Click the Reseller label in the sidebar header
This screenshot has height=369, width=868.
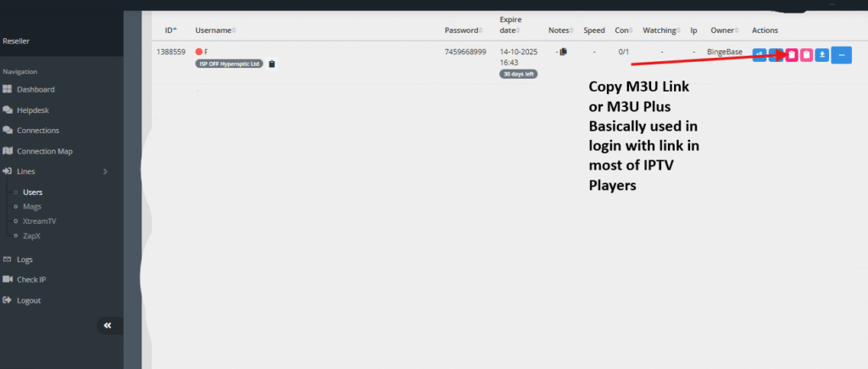coord(16,41)
